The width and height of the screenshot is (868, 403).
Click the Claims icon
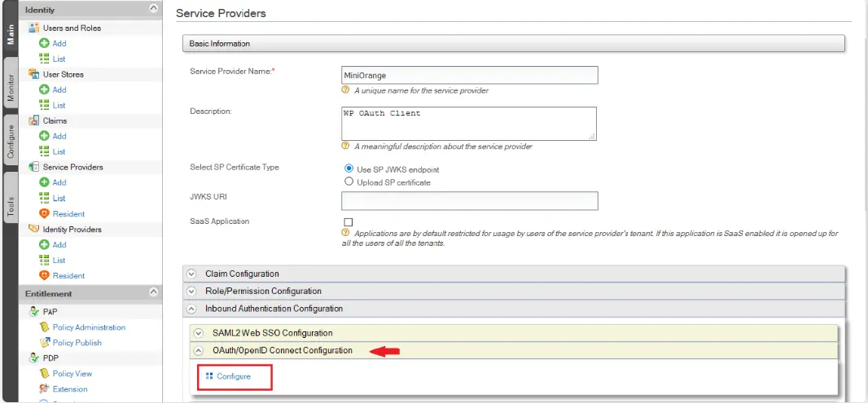click(33, 120)
